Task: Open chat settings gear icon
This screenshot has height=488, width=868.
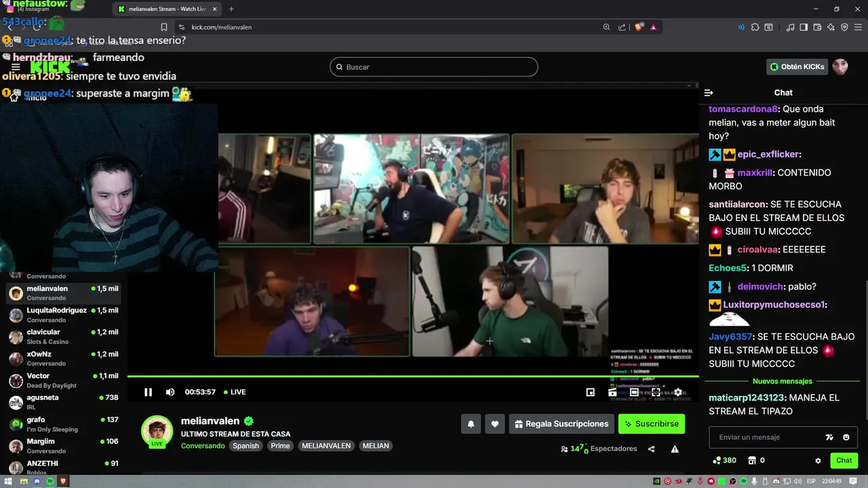Action: [818, 461]
